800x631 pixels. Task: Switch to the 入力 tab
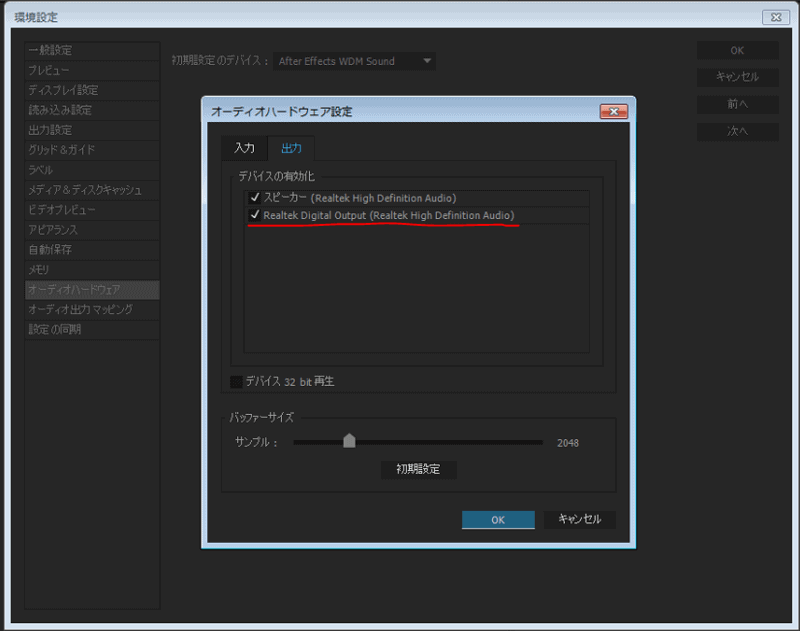pyautogui.click(x=244, y=148)
